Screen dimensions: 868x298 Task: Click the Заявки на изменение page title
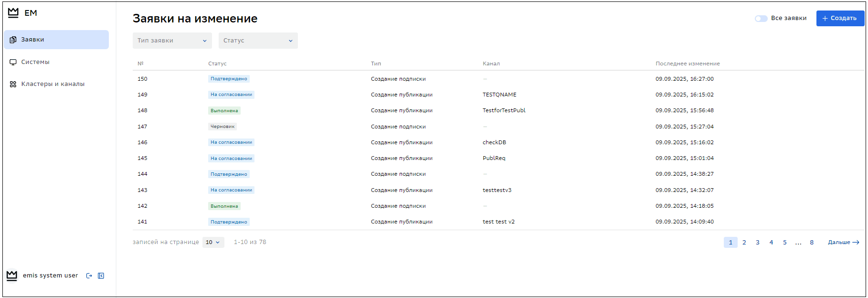click(195, 19)
